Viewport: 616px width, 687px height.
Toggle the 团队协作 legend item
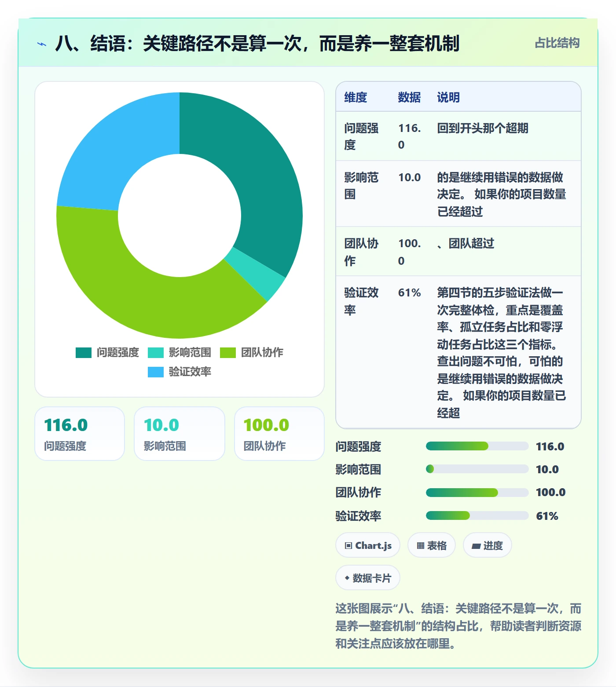[252, 352]
